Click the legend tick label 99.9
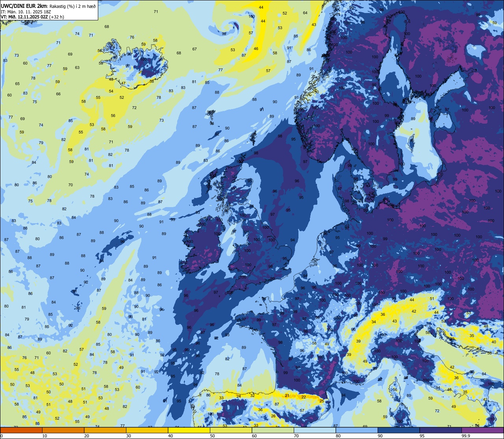Viewport: 504px width, 439px height. (466, 436)
